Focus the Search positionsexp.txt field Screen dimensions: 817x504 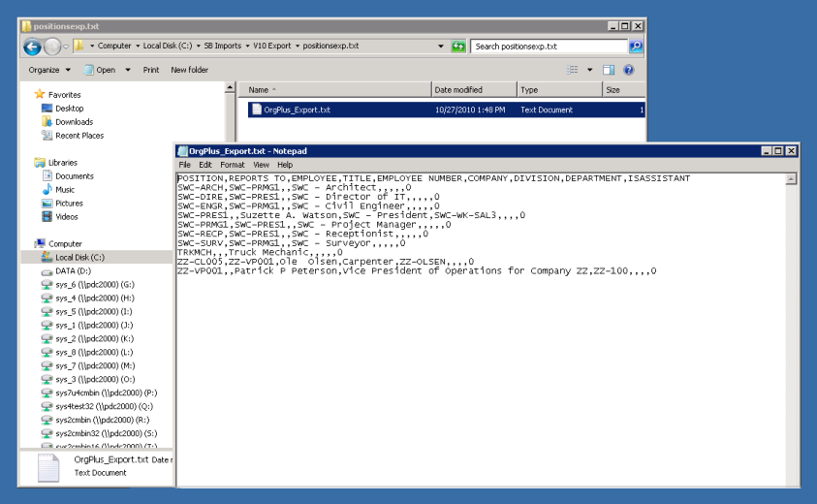(x=549, y=47)
